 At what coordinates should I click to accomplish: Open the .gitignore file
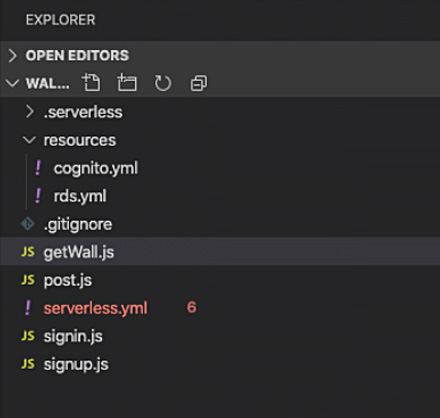point(78,224)
